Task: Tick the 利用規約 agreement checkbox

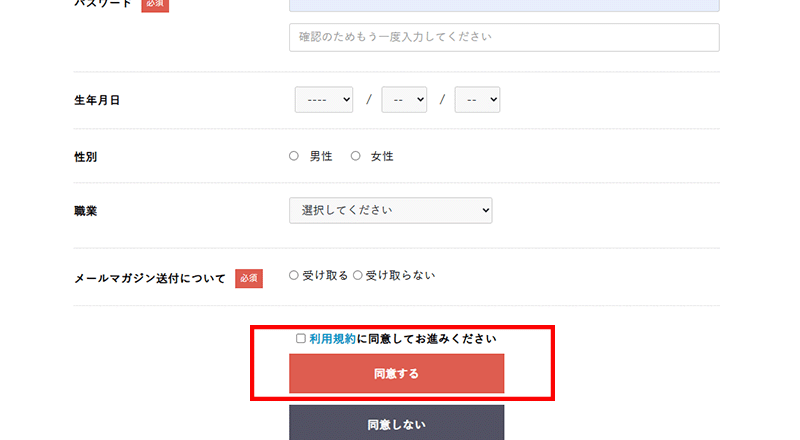Action: pos(301,339)
